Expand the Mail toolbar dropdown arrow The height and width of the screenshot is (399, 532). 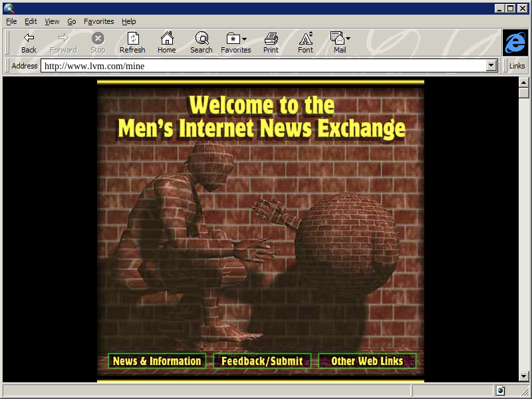click(x=348, y=39)
